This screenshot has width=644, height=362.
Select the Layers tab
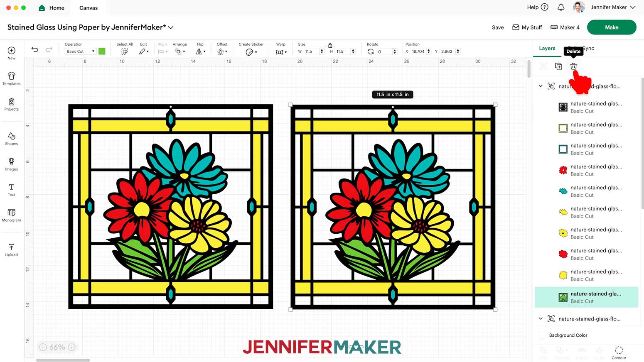coord(547,48)
